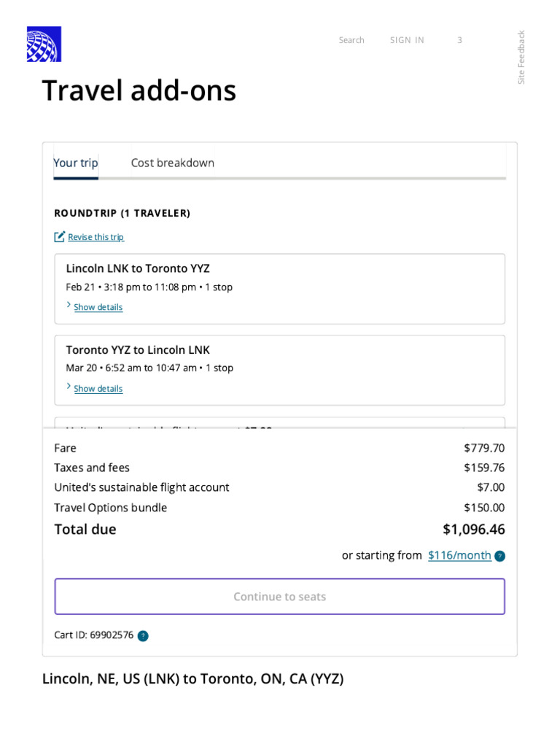
Task: Open the help icon next to $116/month
Action: pyautogui.click(x=499, y=556)
